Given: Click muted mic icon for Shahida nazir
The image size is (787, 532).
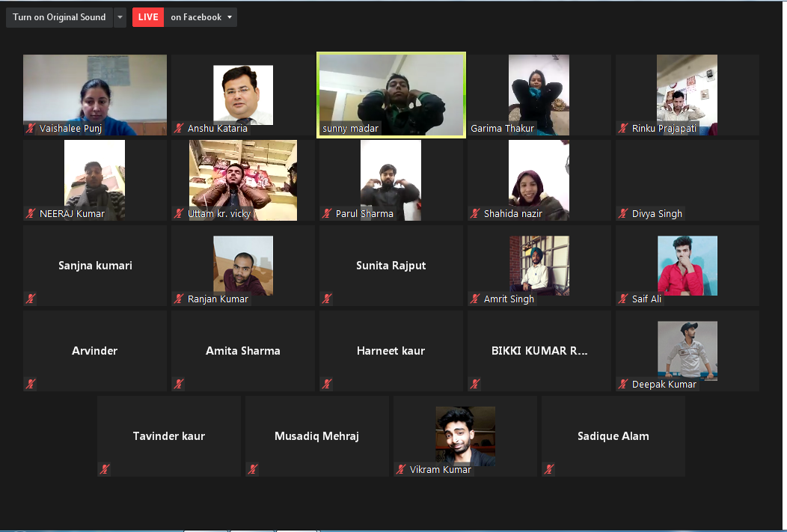Looking at the screenshot, I should click(x=475, y=213).
